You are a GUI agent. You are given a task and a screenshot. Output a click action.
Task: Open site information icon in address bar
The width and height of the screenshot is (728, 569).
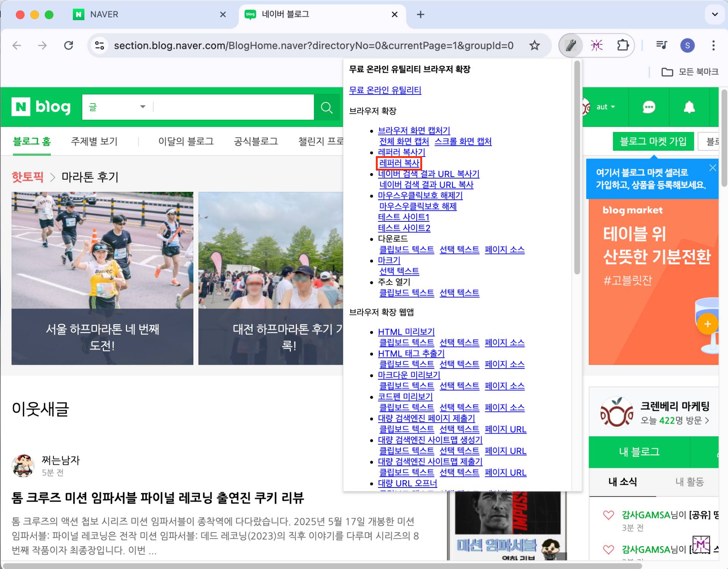coord(100,45)
